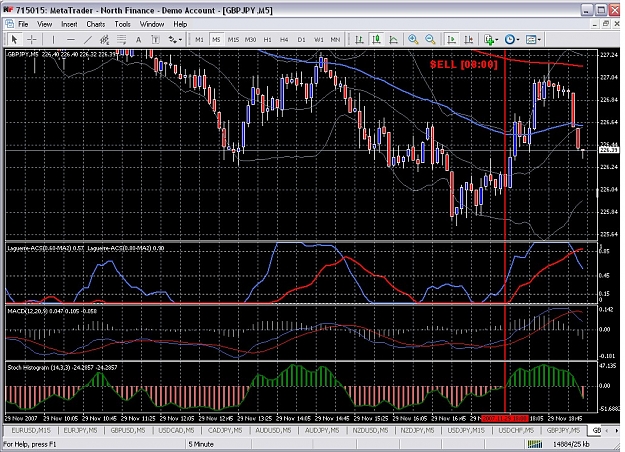Click the current price 226.33 marker
The image size is (625, 452).
(x=609, y=150)
